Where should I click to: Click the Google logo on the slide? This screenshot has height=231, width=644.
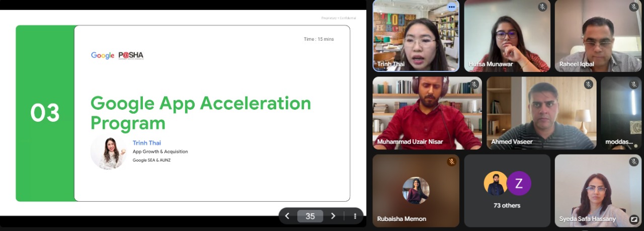tap(103, 55)
